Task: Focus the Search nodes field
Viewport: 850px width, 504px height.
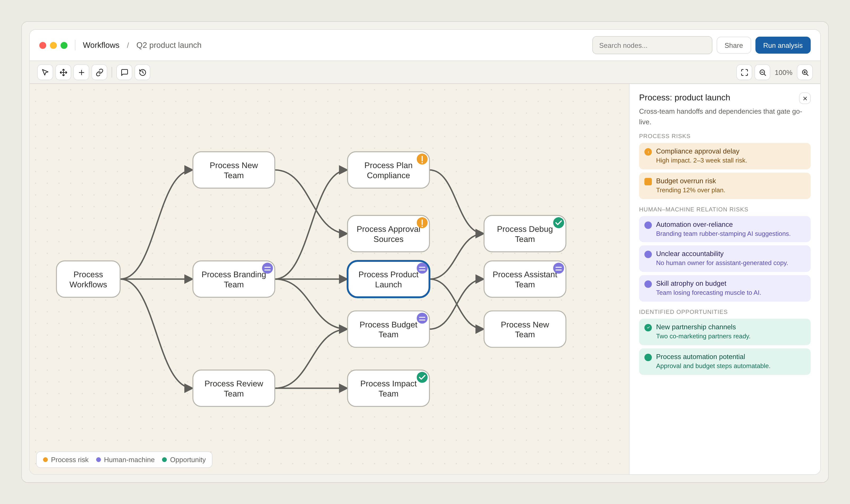Action: pyautogui.click(x=652, y=45)
